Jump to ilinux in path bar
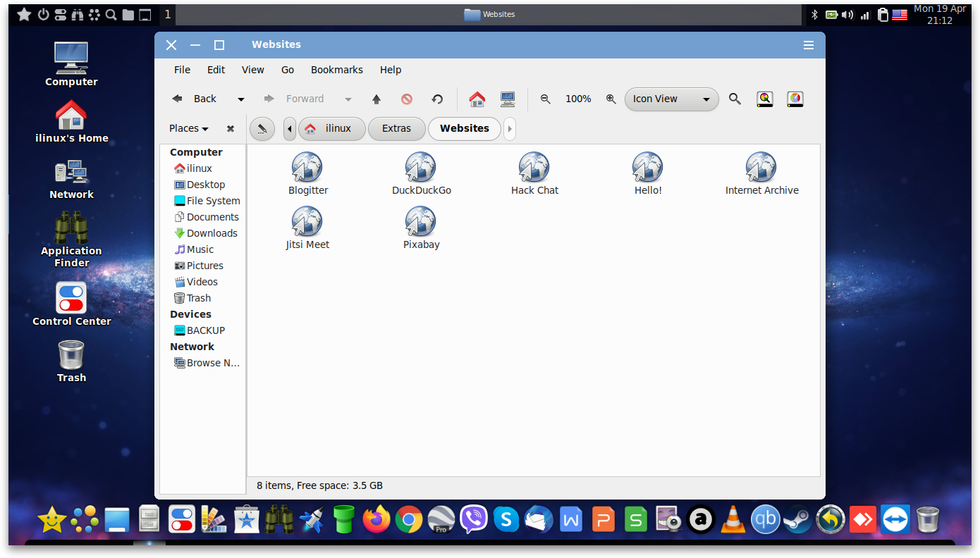The height and width of the screenshot is (558, 980). coord(332,129)
